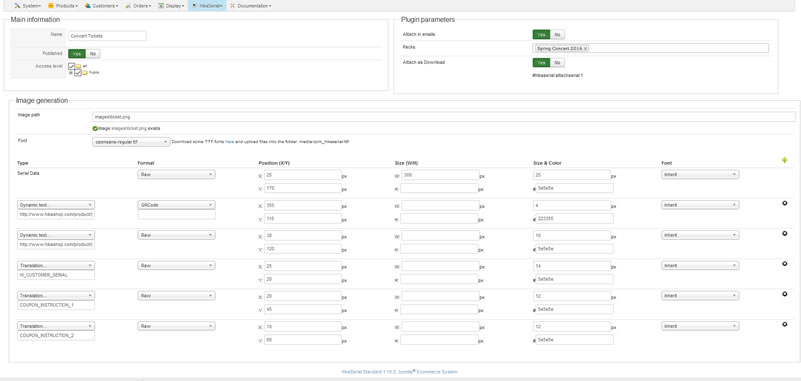Click the Public folder icon in access level
The height and width of the screenshot is (381, 801).
[x=85, y=73]
